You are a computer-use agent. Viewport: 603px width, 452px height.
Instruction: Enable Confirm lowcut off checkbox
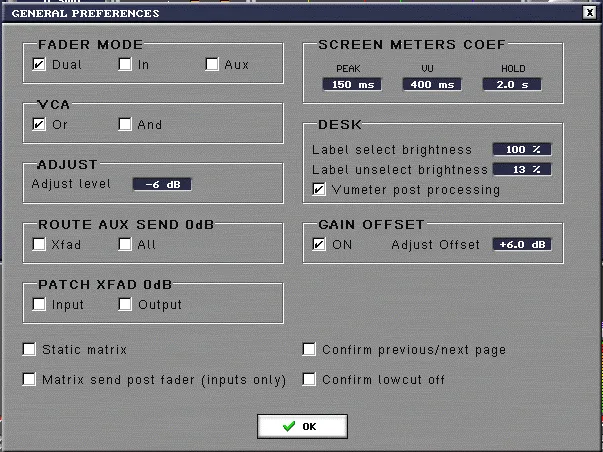(309, 379)
